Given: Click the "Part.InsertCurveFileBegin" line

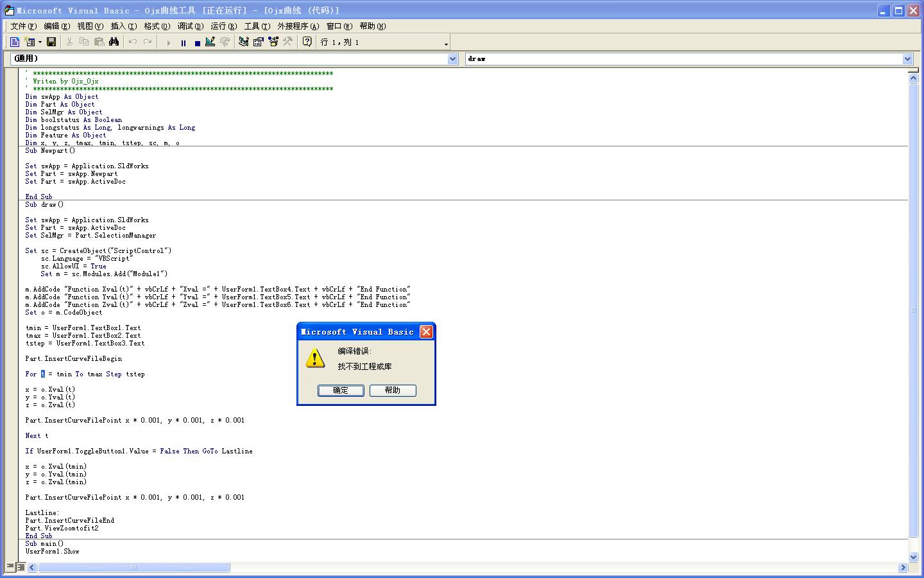Looking at the screenshot, I should [74, 358].
